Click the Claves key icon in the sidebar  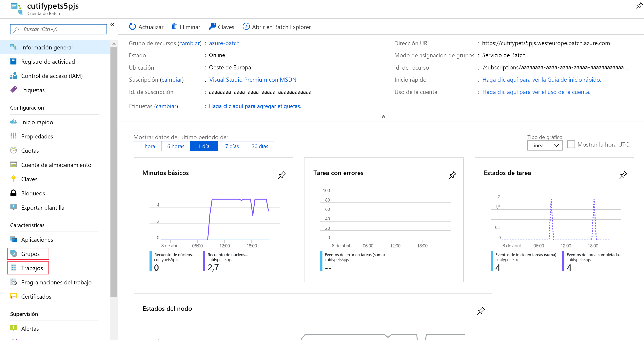coord(13,179)
